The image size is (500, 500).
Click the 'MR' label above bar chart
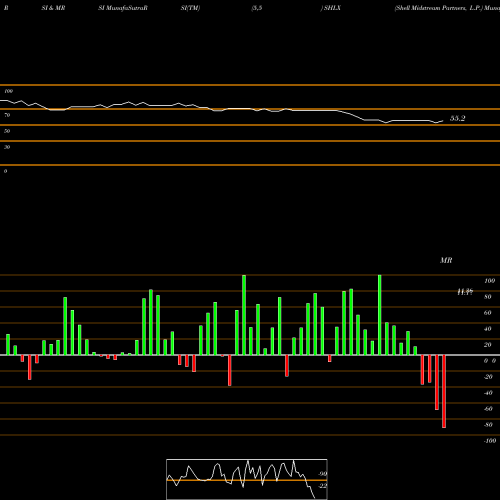[x=446, y=260]
